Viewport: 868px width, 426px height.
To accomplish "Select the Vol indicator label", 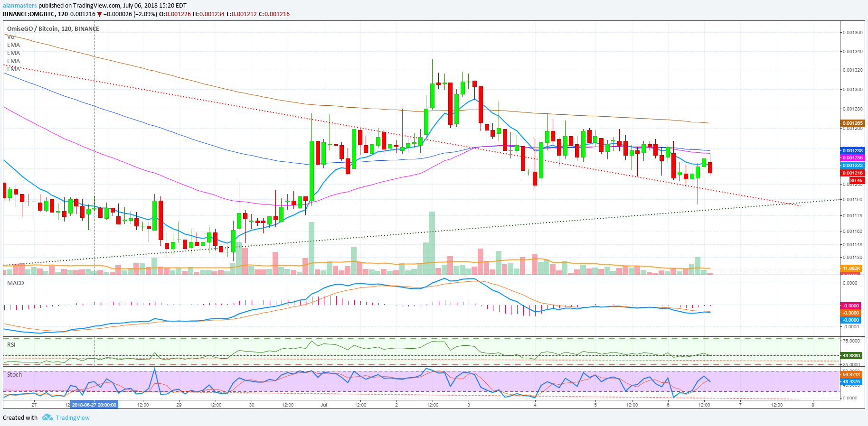I will [x=11, y=37].
